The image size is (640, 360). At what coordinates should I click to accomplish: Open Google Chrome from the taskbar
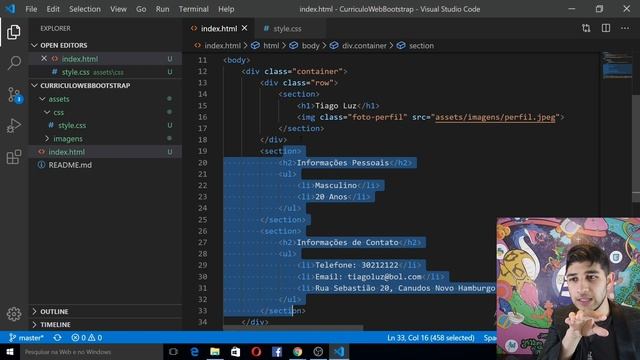298,351
